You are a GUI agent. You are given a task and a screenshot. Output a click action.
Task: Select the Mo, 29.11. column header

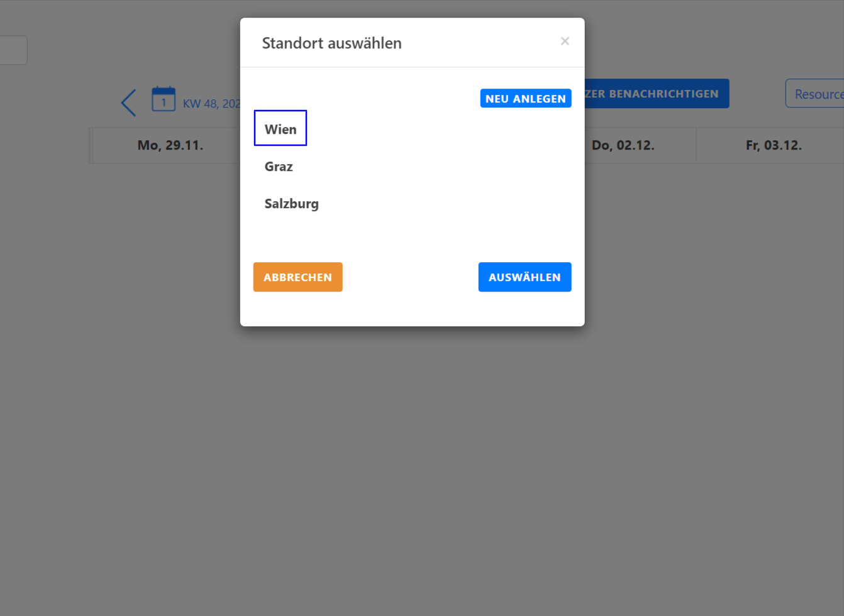pyautogui.click(x=170, y=145)
